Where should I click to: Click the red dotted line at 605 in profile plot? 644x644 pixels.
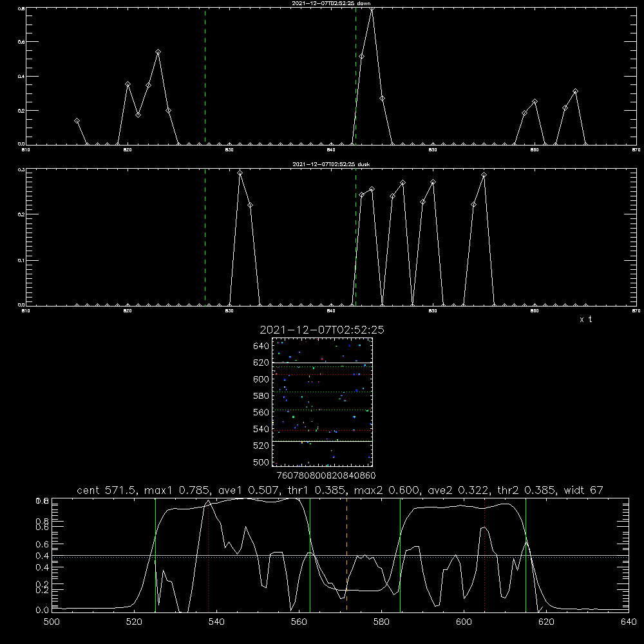pyautogui.click(x=485, y=554)
